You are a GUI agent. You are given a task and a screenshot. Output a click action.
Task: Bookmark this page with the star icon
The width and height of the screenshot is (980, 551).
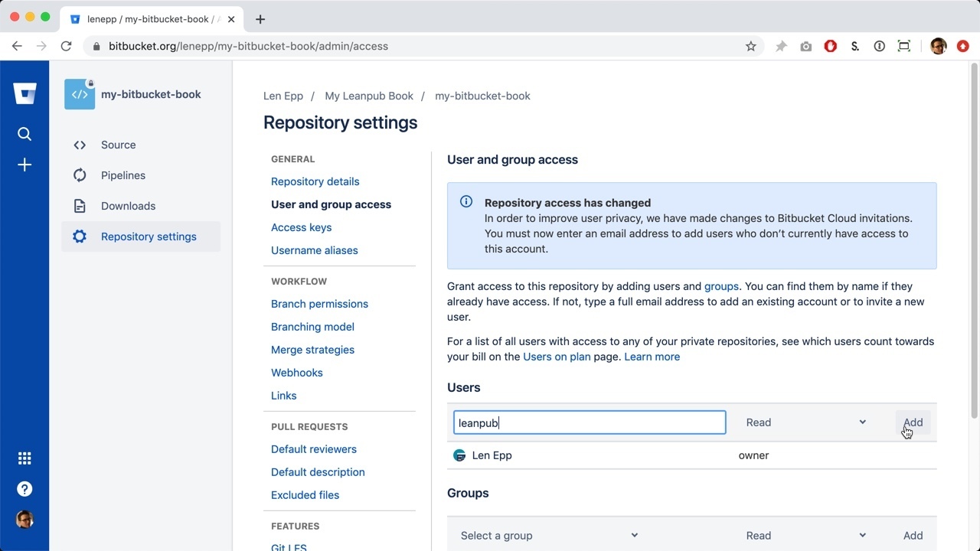[751, 46]
